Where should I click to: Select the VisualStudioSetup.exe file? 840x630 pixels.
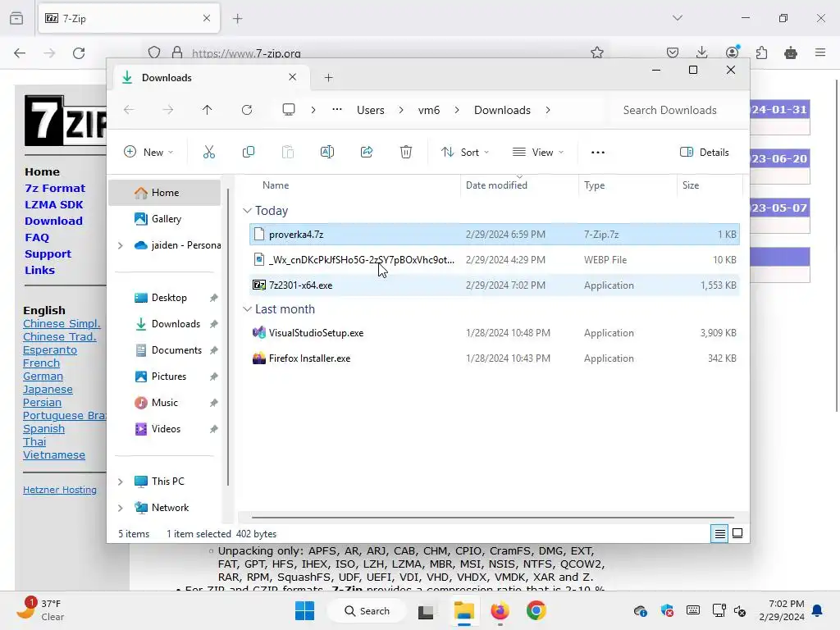coord(494,333)
